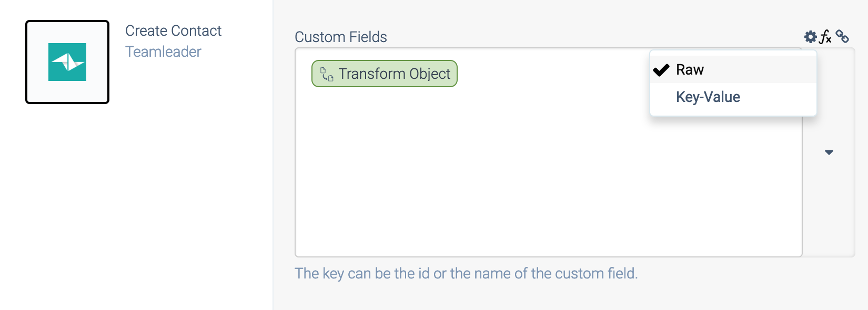
Task: Click the Transform Object label text
Action: coord(394,74)
